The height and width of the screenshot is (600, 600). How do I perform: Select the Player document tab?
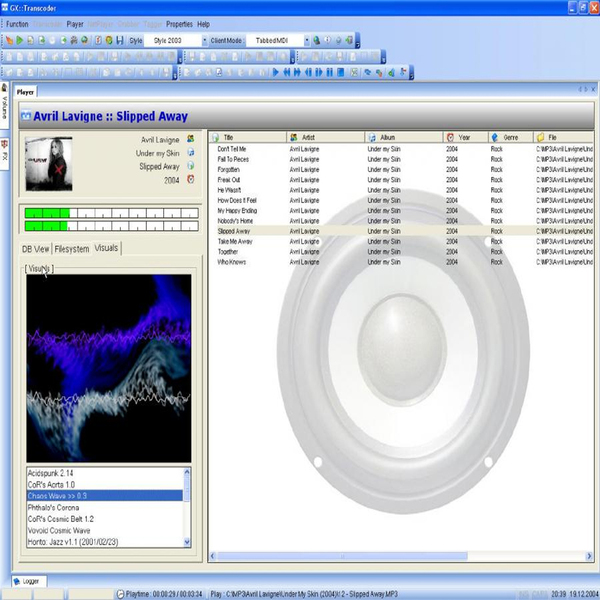(25, 92)
